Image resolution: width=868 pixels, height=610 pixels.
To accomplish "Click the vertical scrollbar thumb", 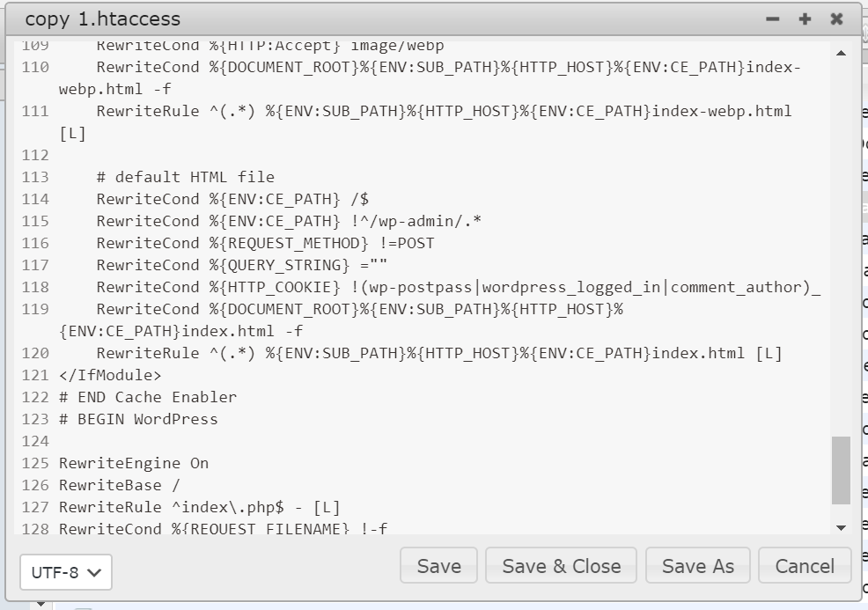I will click(x=841, y=469).
